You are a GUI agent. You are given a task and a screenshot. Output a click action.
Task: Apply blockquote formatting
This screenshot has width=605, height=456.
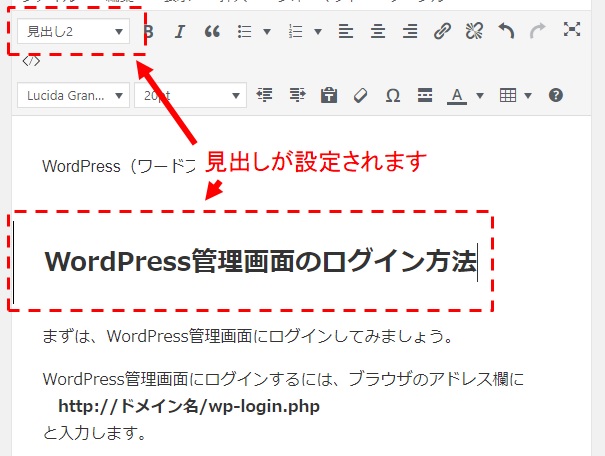pos(212,31)
